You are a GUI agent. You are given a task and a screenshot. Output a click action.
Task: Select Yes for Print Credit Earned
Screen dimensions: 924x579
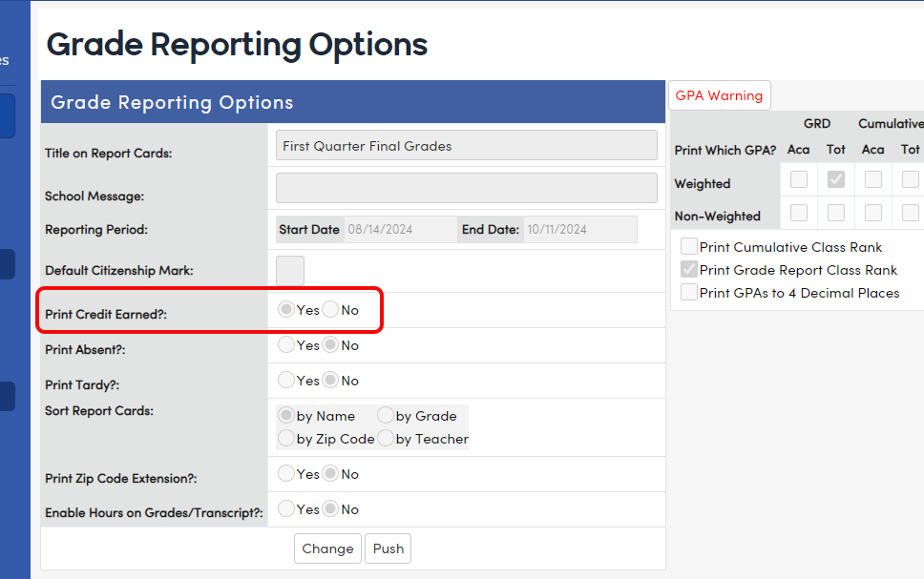coord(286,309)
